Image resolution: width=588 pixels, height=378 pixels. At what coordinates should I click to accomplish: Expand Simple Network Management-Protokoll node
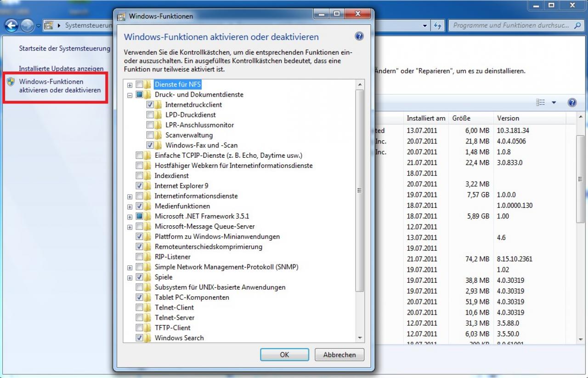130,267
